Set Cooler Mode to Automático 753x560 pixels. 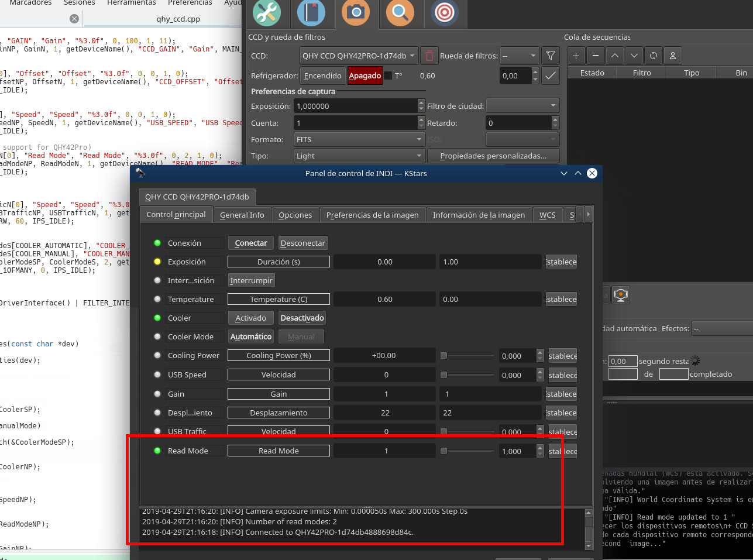251,336
